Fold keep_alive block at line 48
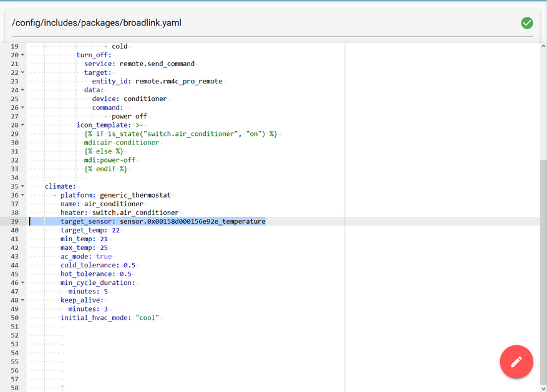The image size is (547, 392). pyautogui.click(x=22, y=300)
